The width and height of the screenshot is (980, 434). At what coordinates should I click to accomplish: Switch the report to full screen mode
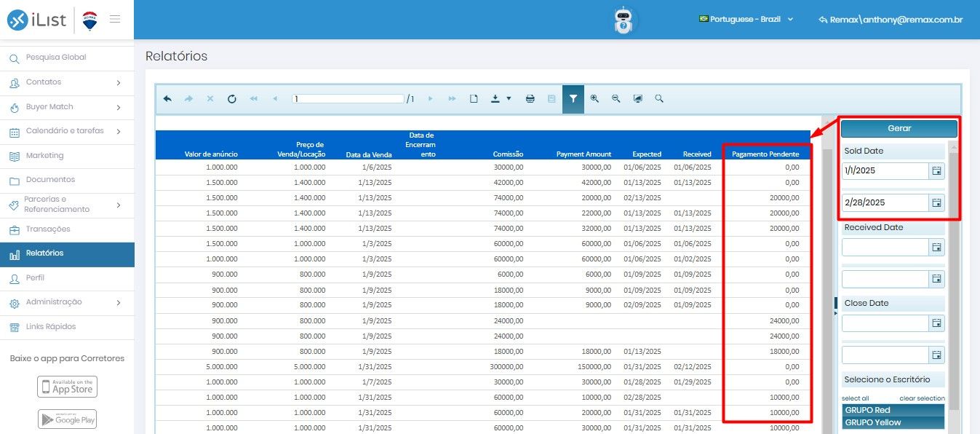638,99
